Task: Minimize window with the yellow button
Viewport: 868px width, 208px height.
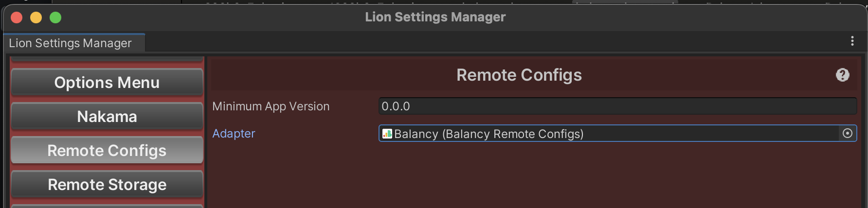Action: pos(36,17)
